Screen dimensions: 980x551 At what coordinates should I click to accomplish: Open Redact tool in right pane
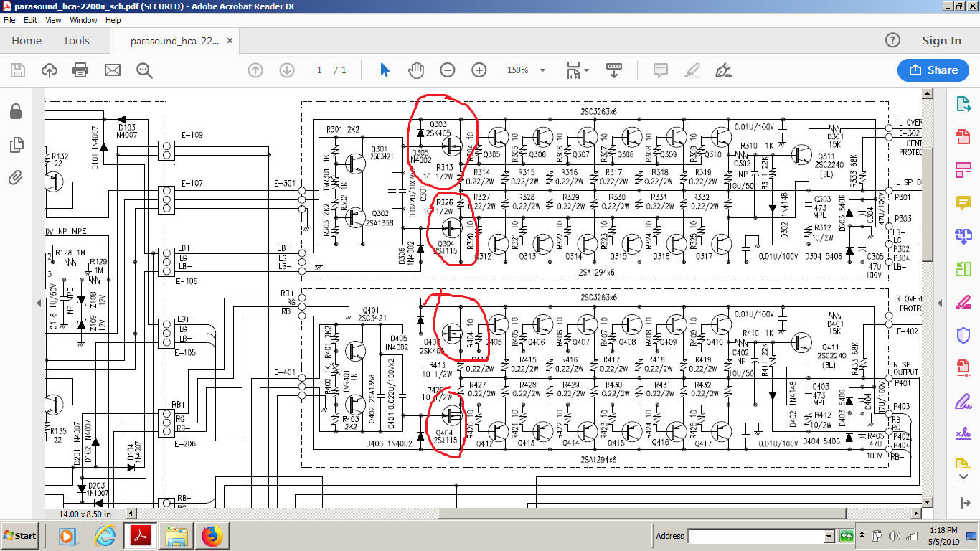pyautogui.click(x=963, y=301)
